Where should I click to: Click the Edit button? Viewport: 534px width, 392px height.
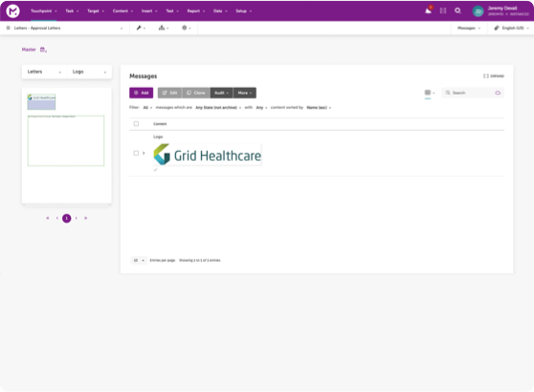click(169, 93)
